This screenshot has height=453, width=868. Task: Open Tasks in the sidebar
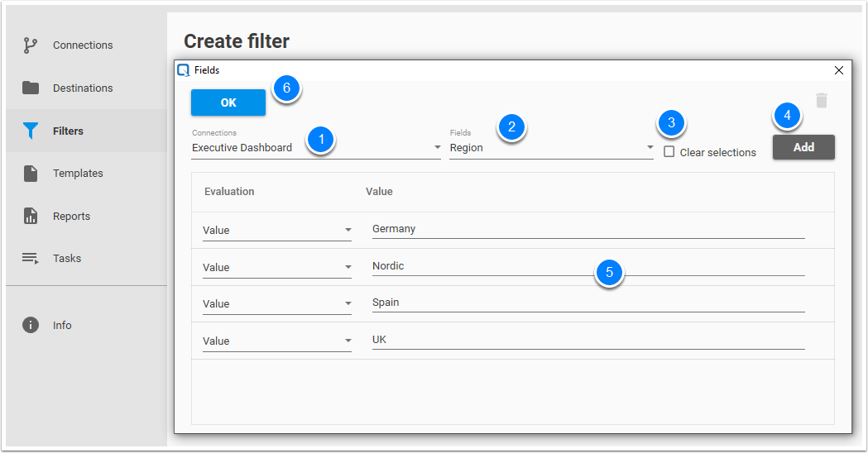[x=86, y=258]
